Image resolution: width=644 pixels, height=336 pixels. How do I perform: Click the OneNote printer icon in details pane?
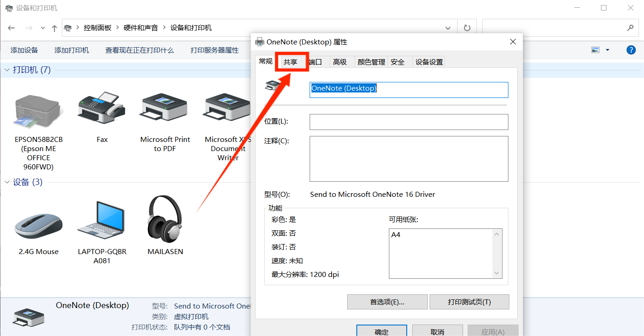click(x=29, y=317)
